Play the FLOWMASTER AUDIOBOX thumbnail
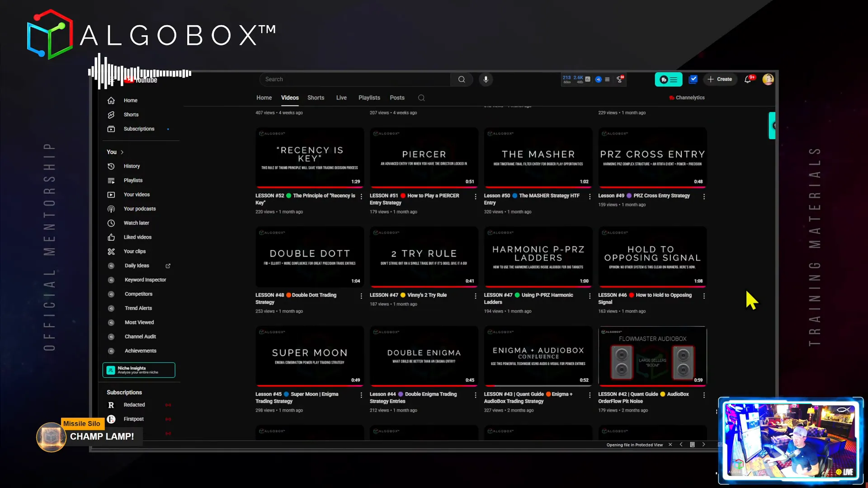868x488 pixels. coord(652,356)
